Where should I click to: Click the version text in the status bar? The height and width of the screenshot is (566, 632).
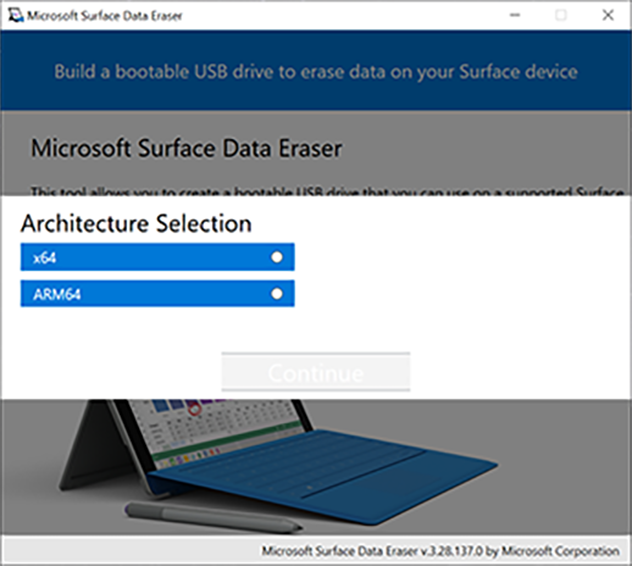(x=440, y=551)
